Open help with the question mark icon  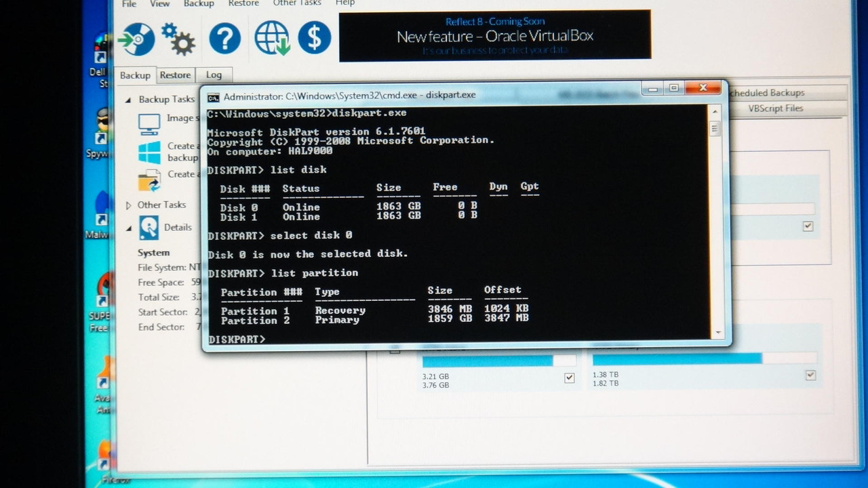coord(224,39)
